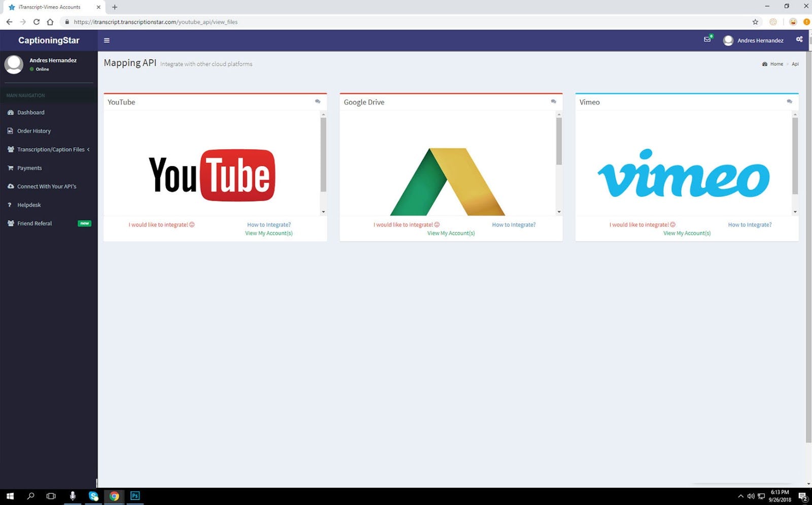Open the Helpdesk section
This screenshot has height=505, width=812.
click(x=28, y=205)
